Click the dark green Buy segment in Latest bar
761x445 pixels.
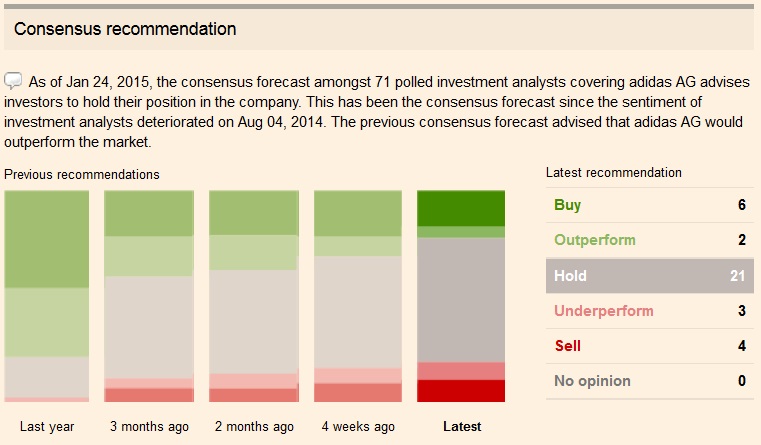461,208
